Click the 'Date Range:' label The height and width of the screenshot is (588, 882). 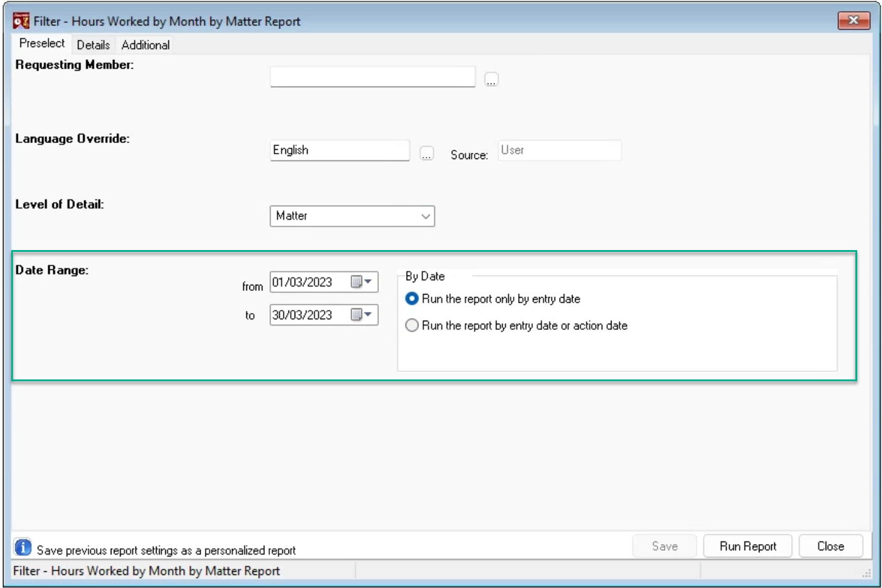(52, 270)
